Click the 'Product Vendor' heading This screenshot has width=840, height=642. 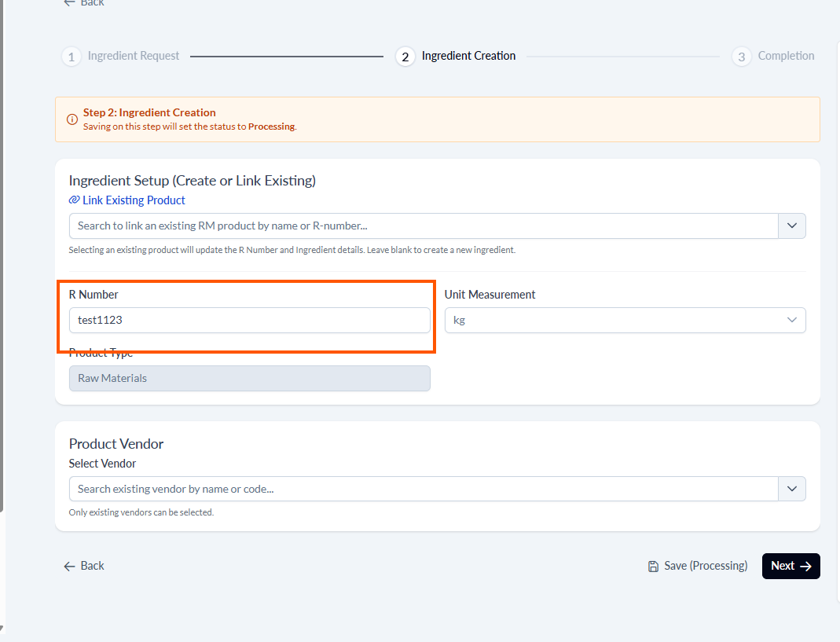pos(116,444)
